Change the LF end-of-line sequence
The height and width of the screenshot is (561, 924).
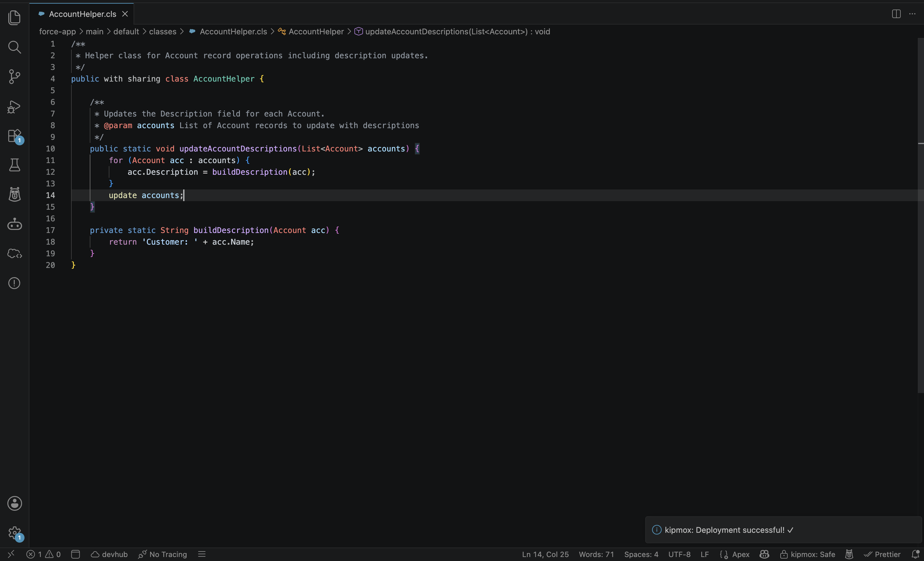coord(705,554)
